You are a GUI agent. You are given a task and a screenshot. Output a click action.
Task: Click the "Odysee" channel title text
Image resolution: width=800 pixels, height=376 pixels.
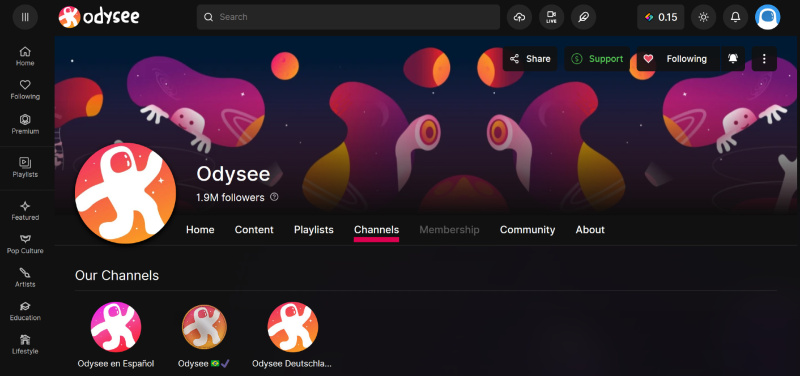233,174
